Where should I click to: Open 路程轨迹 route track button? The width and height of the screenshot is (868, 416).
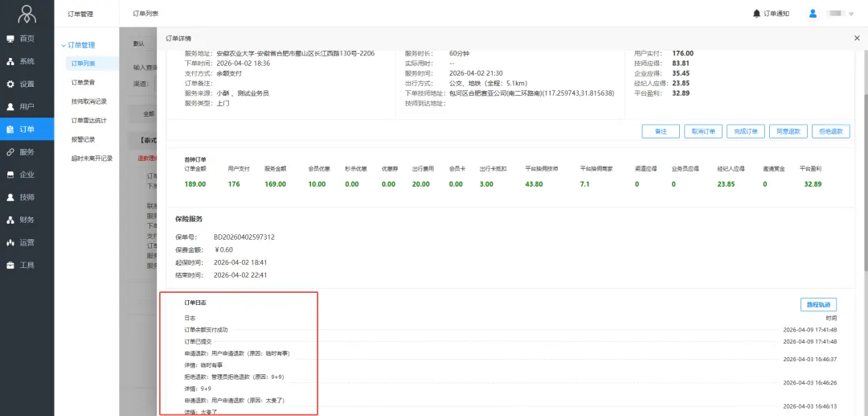tap(819, 305)
